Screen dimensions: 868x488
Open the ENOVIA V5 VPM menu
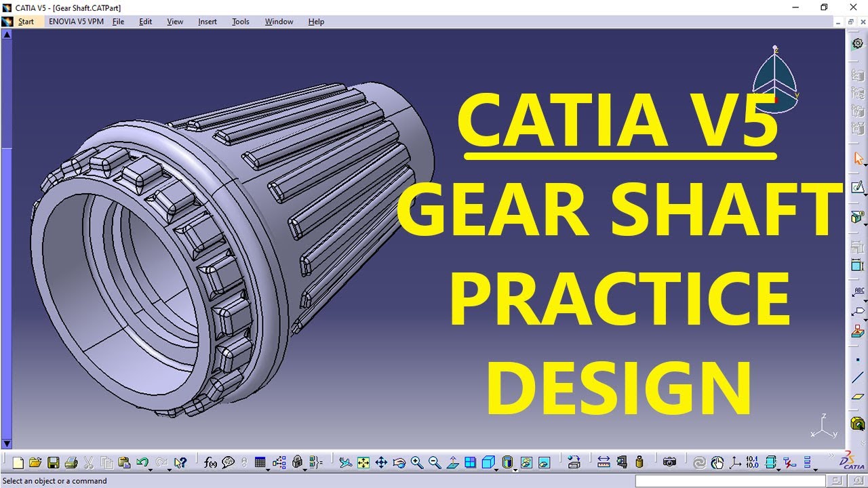tap(75, 22)
